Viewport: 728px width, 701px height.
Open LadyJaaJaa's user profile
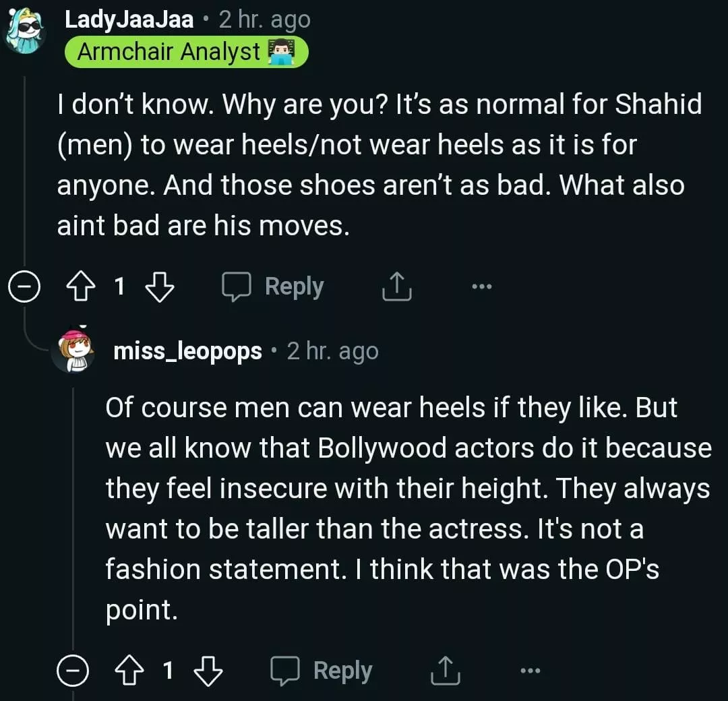(x=129, y=20)
